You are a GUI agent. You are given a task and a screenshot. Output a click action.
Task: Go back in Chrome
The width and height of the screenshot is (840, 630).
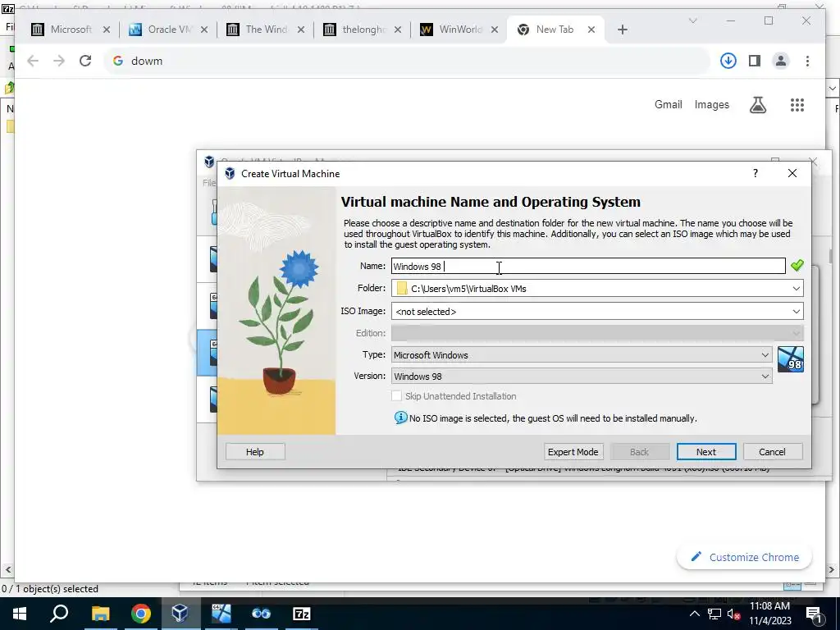[x=33, y=61]
